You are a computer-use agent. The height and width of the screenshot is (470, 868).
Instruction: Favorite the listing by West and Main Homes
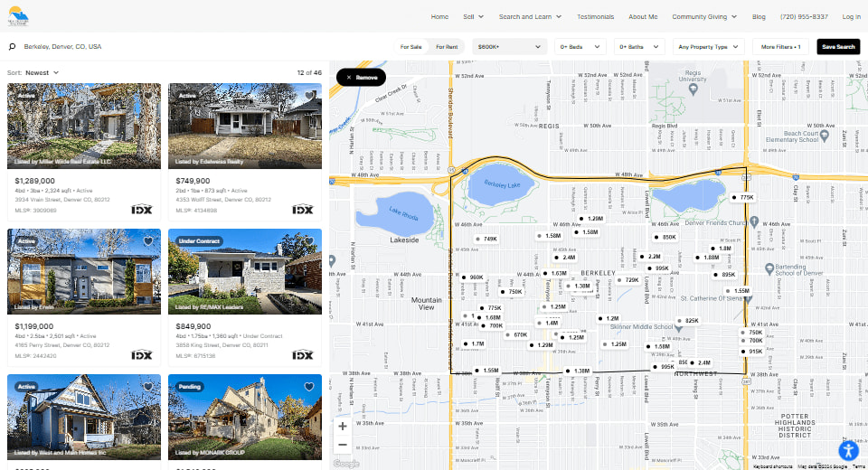147,387
